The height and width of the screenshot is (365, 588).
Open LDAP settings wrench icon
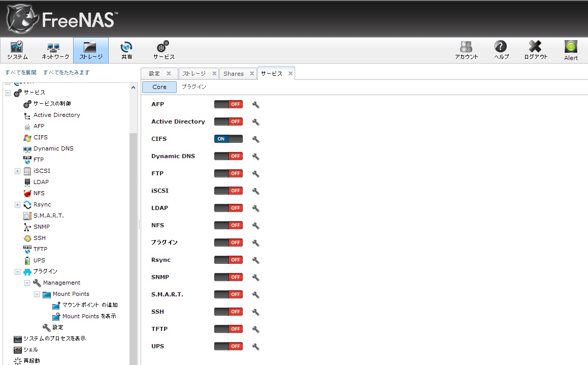pos(256,208)
